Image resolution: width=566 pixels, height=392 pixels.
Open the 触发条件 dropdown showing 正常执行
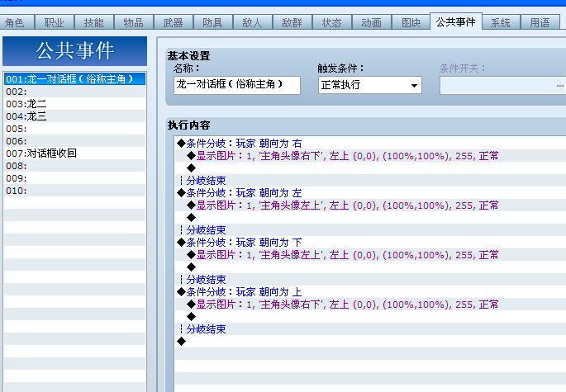pos(370,85)
